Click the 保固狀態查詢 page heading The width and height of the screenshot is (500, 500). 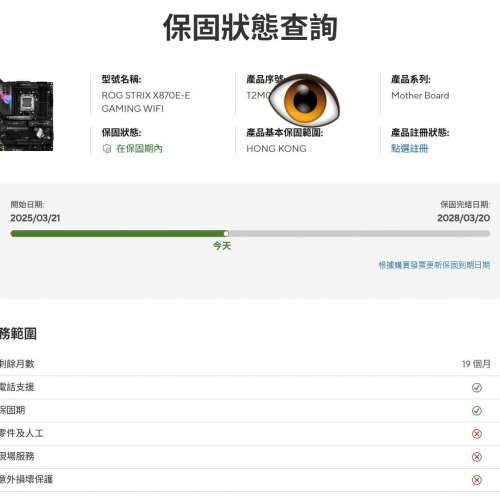coord(250,27)
